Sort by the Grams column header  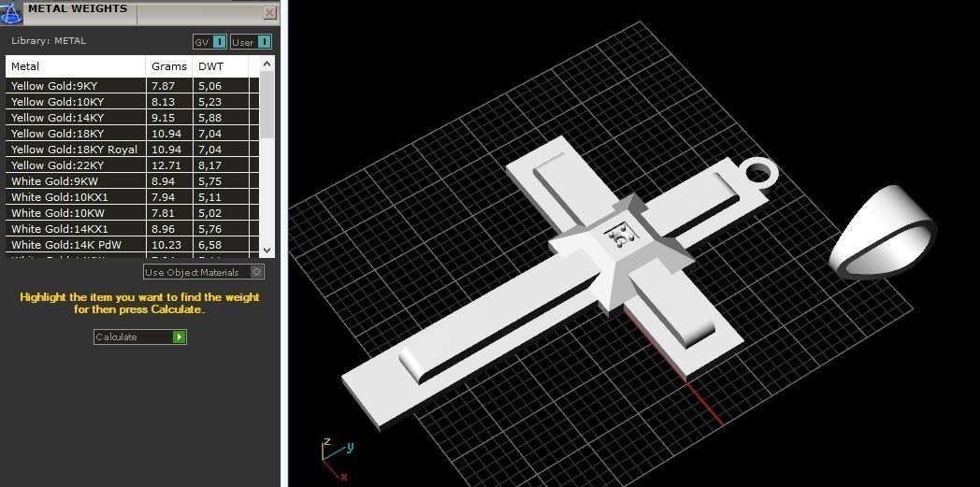point(169,66)
